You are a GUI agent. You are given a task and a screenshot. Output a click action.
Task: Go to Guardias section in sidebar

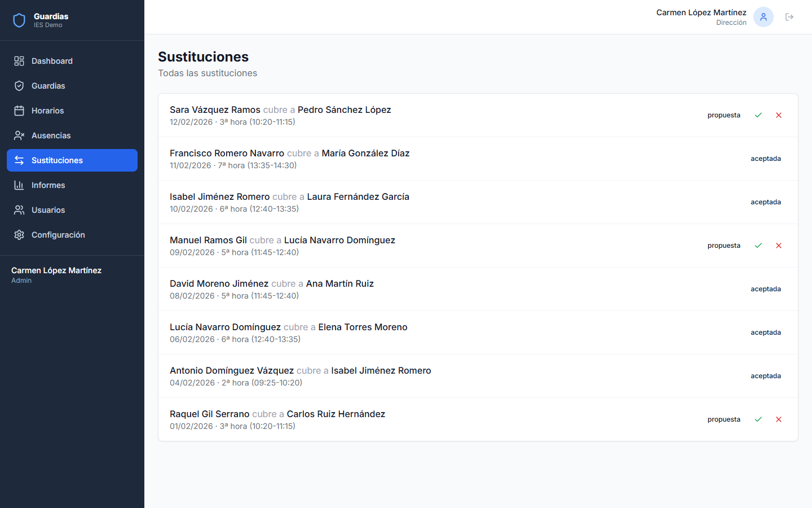(48, 86)
